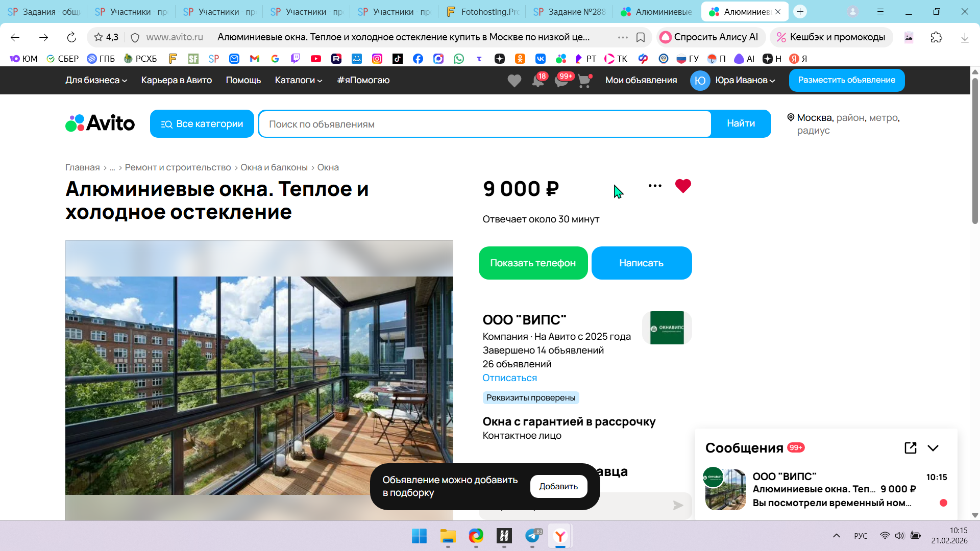This screenshot has width=980, height=551.
Task: Open the messages bubble icon with 99+ badge
Action: 561,81
